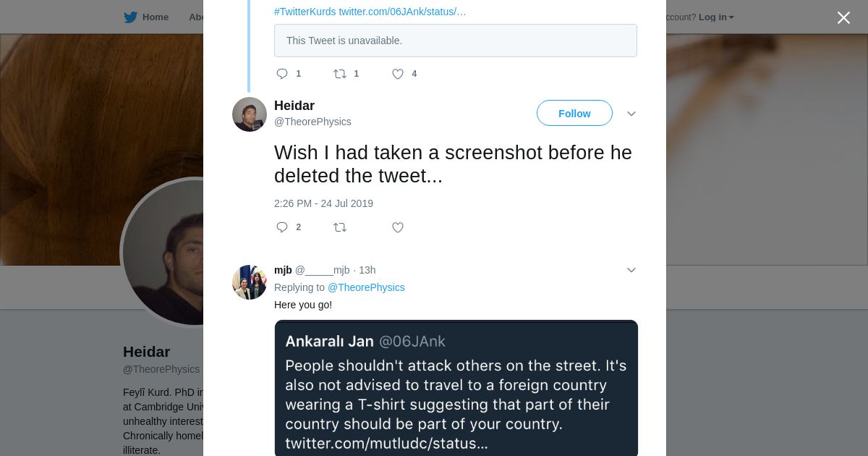Open the #TwitterKurds hashtag link

coord(305,12)
